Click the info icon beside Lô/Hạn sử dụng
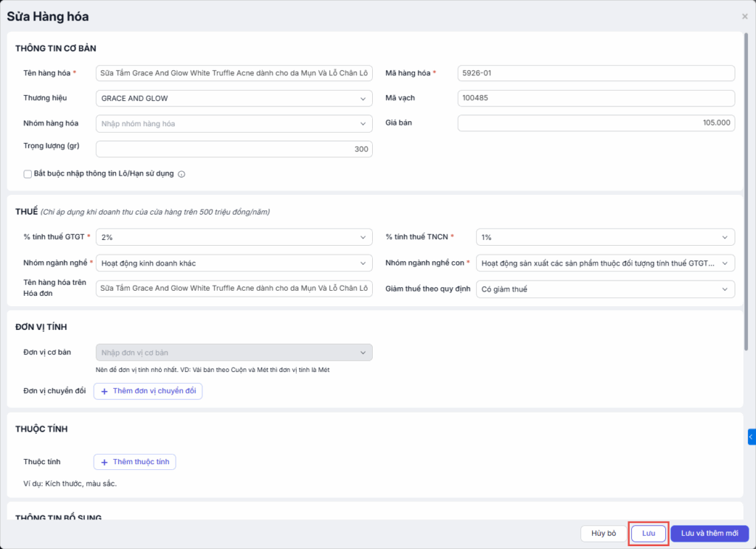The image size is (756, 549). coord(182,175)
